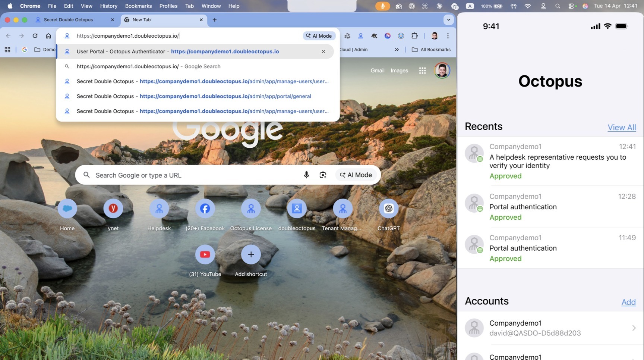The image size is (644, 360).
Task: Close the Secret Double Octopus tab
Action: [112, 20]
